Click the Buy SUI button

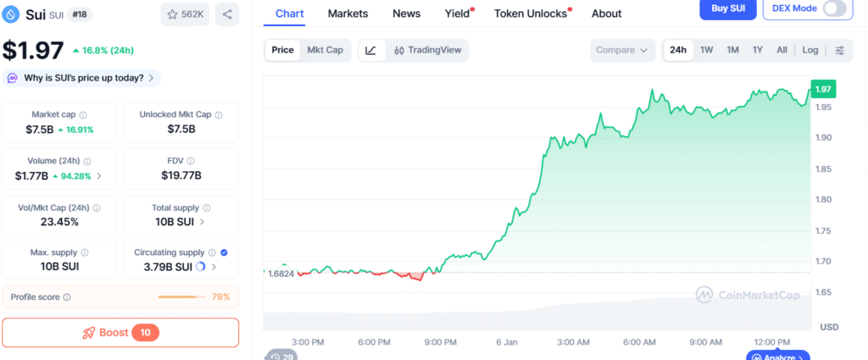click(727, 8)
